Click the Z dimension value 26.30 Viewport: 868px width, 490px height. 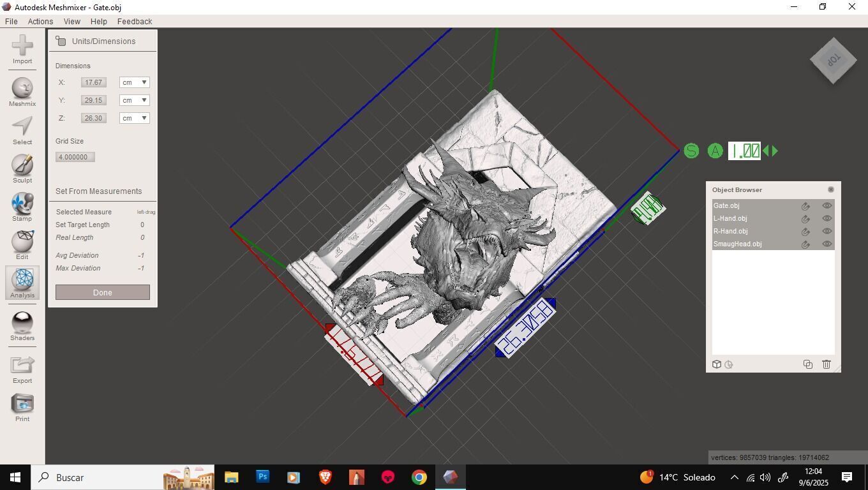(x=94, y=118)
